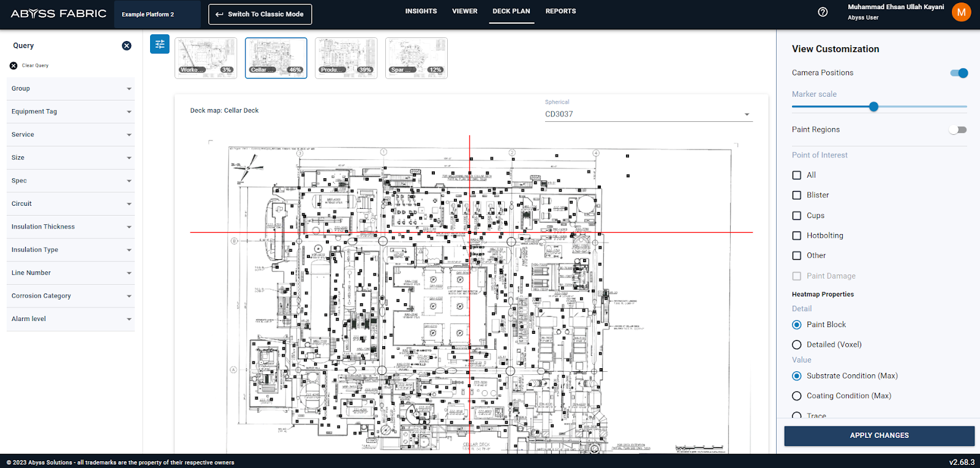Click the Marker scale slider handle
980x468 pixels.
[874, 107]
